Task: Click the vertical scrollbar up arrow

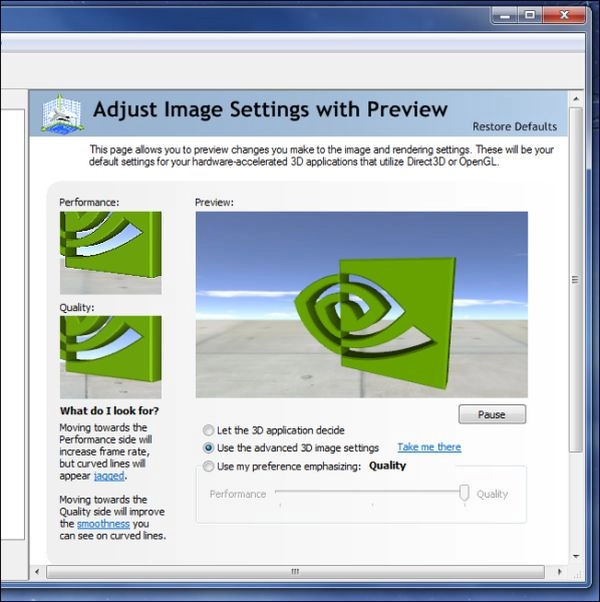Action: click(x=576, y=99)
